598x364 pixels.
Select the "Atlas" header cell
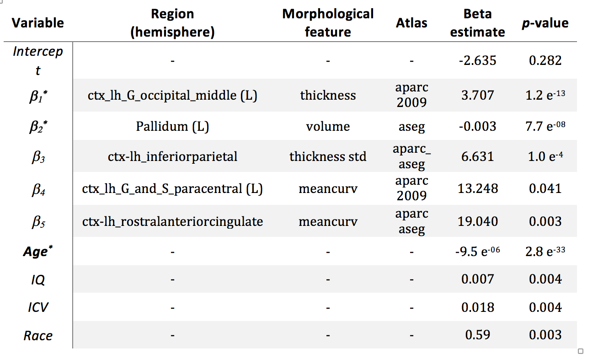411,23
